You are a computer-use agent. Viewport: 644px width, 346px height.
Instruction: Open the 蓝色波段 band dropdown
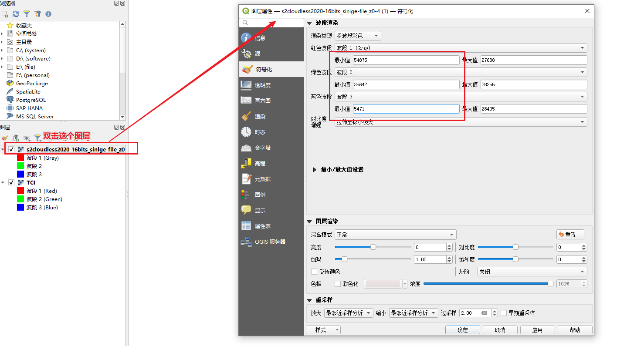461,97
